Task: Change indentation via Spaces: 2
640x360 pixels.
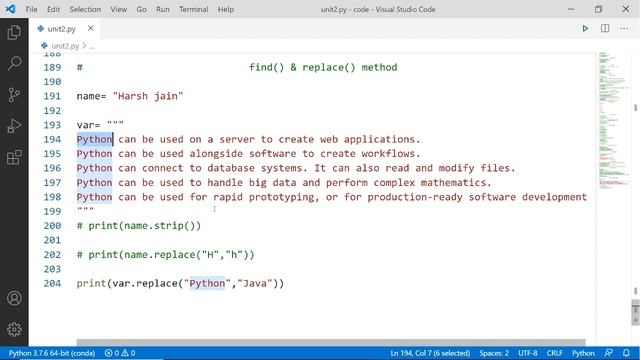Action: 494,353
